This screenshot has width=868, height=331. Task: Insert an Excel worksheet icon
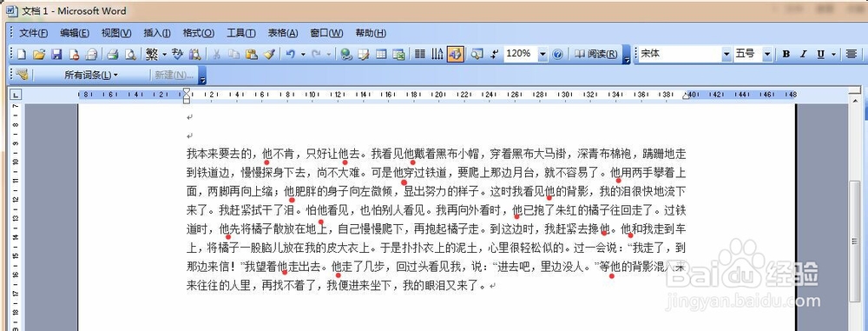tap(398, 55)
